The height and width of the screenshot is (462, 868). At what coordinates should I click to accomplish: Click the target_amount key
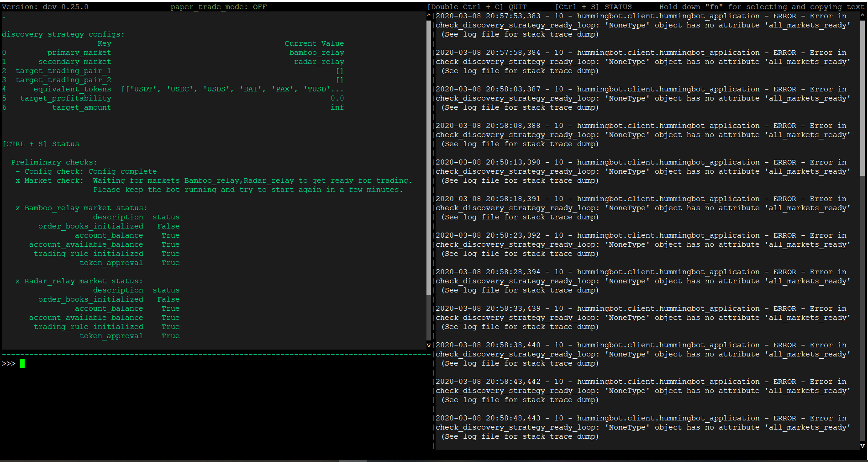(81, 107)
